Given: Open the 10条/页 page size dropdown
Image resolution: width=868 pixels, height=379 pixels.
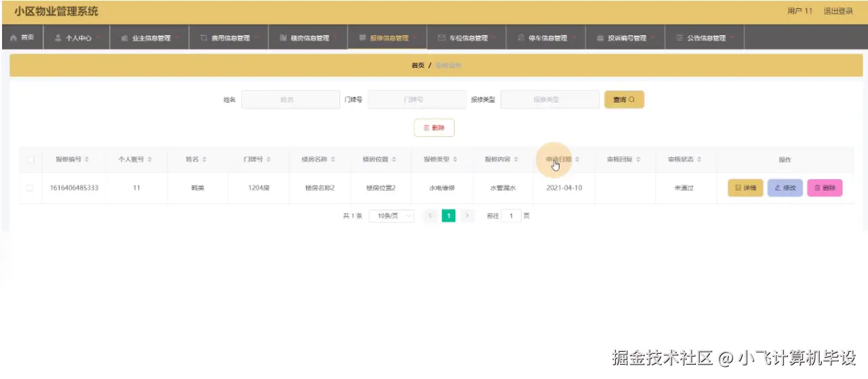Looking at the screenshot, I should coord(392,216).
